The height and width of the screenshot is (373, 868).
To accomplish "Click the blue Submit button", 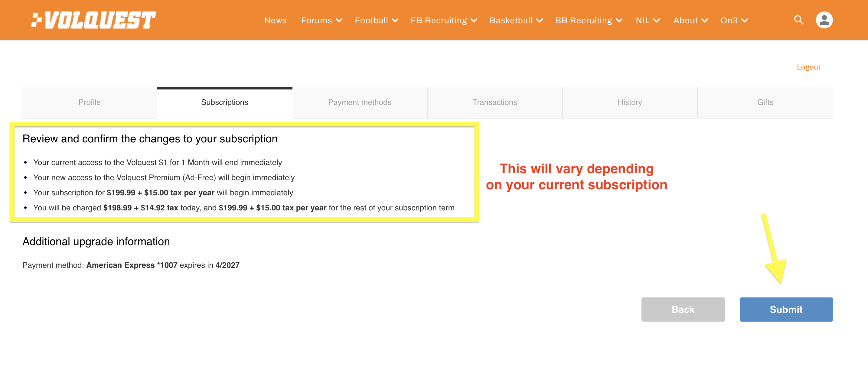I will 786,310.
